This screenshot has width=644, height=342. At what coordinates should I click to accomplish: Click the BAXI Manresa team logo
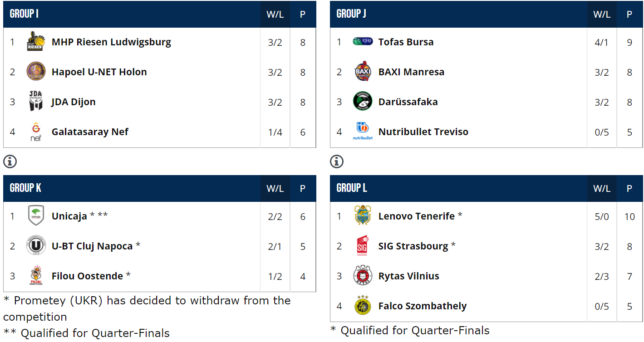pos(363,72)
